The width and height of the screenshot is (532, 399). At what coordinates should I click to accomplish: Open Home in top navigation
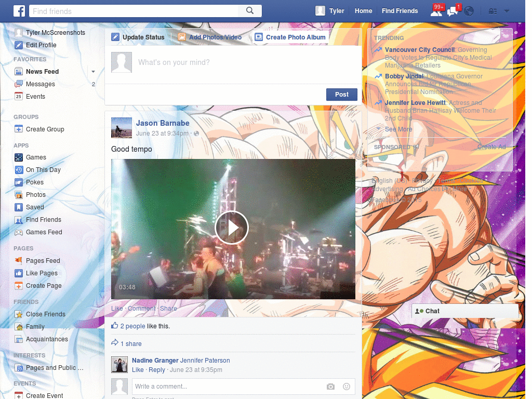363,11
